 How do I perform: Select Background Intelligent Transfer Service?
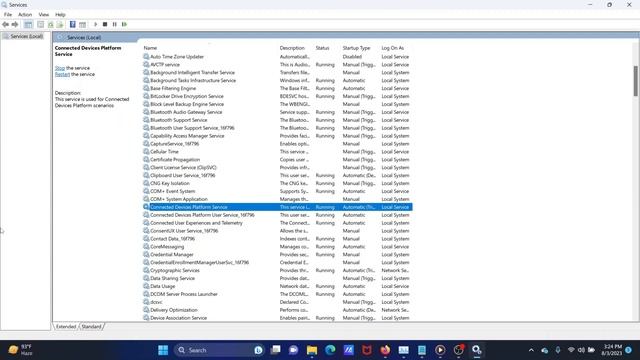pyautogui.click(x=278, y=73)
